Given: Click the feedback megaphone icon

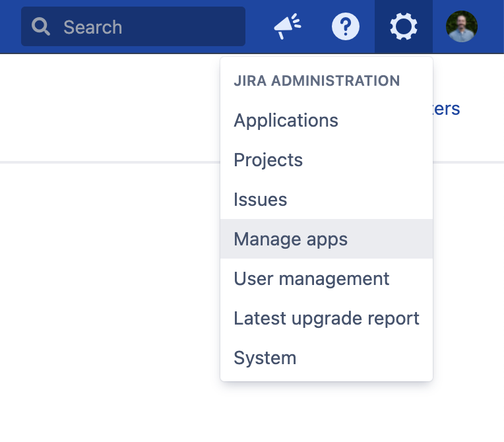Looking at the screenshot, I should [x=288, y=26].
